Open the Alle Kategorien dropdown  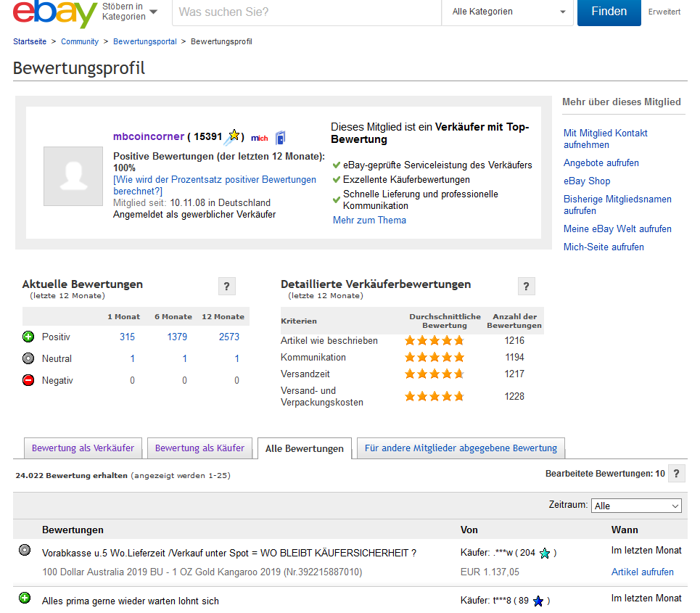508,12
